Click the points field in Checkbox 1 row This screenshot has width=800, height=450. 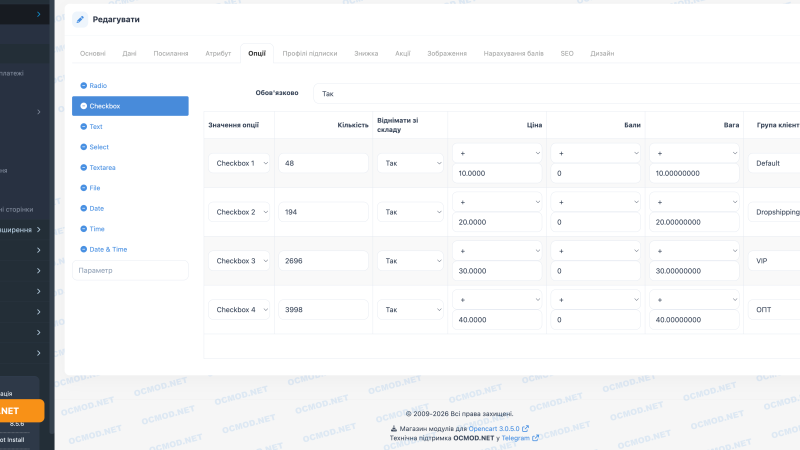click(595, 173)
